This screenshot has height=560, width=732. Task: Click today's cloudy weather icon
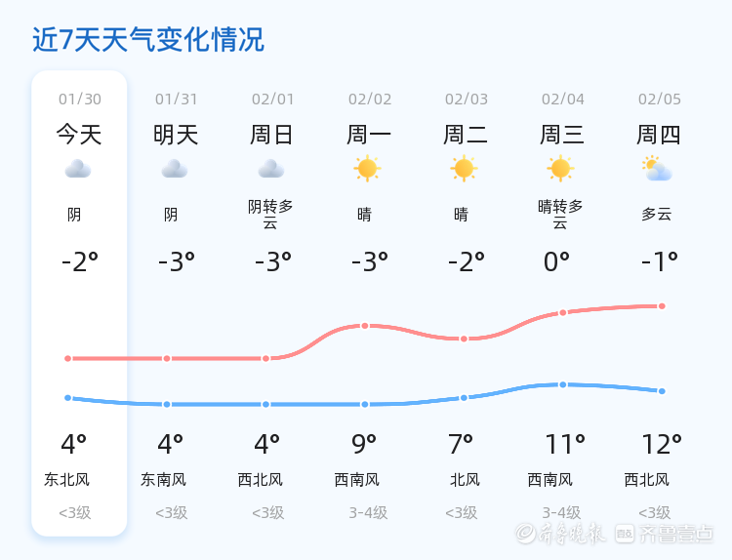[78, 170]
